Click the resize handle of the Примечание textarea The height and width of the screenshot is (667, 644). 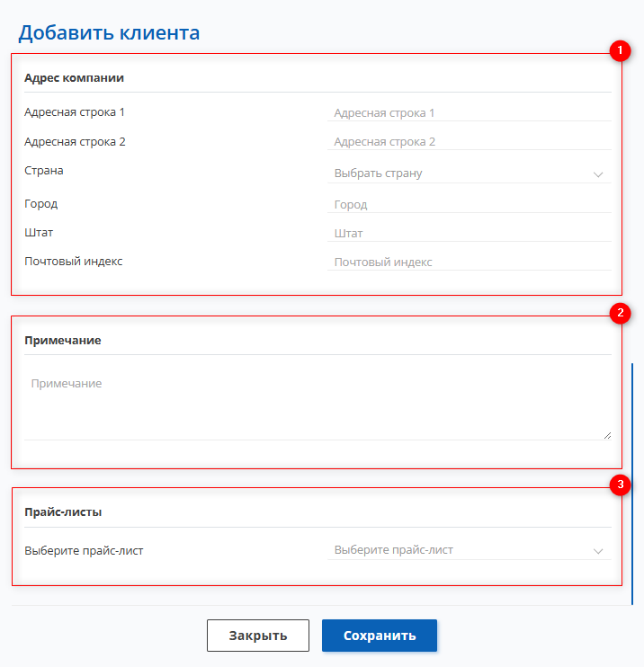607,436
